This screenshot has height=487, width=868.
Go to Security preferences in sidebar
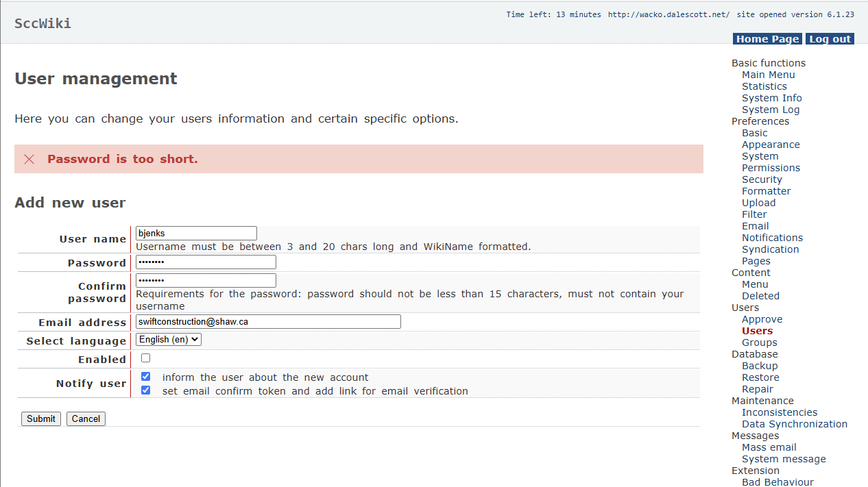(762, 179)
